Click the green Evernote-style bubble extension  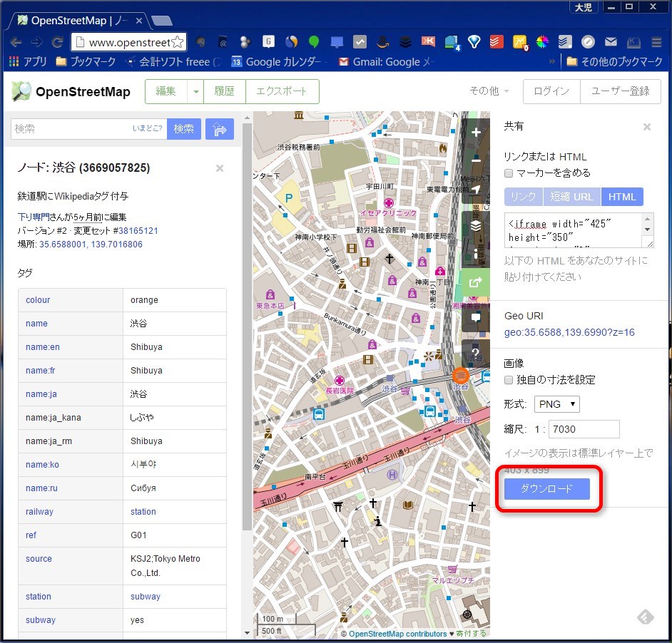click(314, 42)
